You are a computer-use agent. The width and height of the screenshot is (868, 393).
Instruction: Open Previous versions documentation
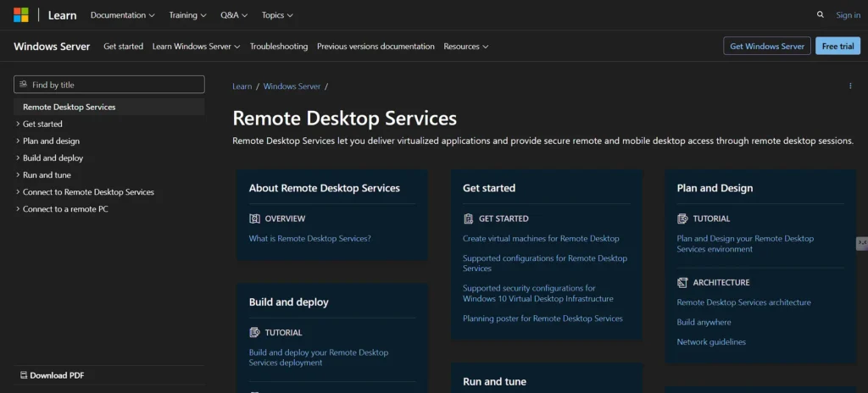click(x=376, y=47)
